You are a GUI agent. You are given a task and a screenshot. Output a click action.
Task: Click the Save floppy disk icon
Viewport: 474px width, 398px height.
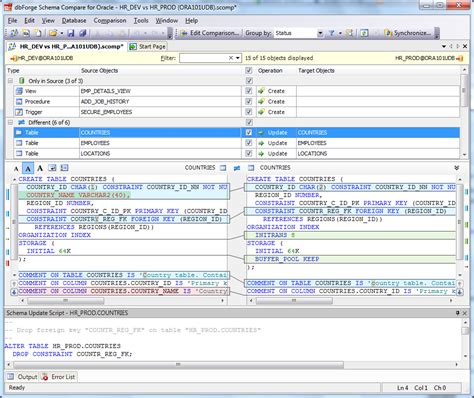[x=71, y=33]
